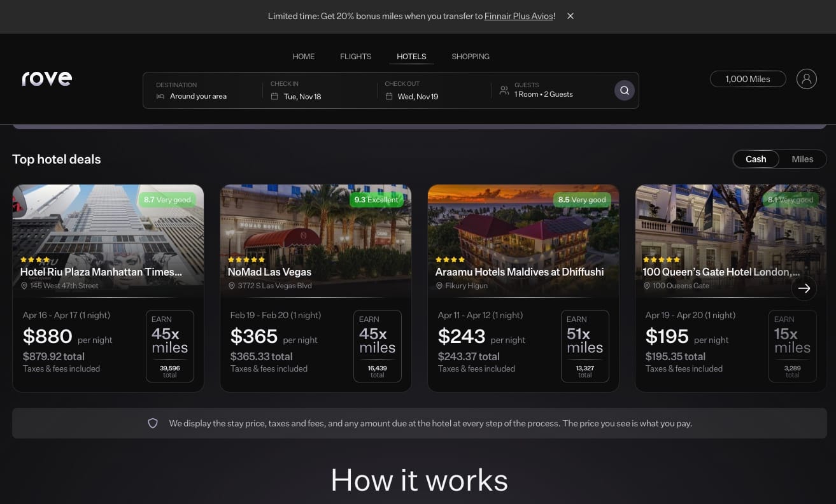Go to the Flights tab
The image size is (836, 504).
point(355,57)
